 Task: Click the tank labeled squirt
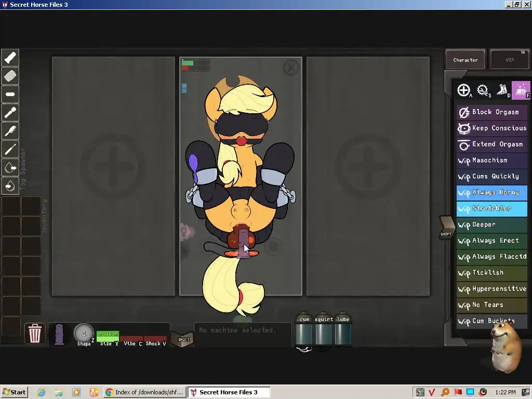coord(324,328)
